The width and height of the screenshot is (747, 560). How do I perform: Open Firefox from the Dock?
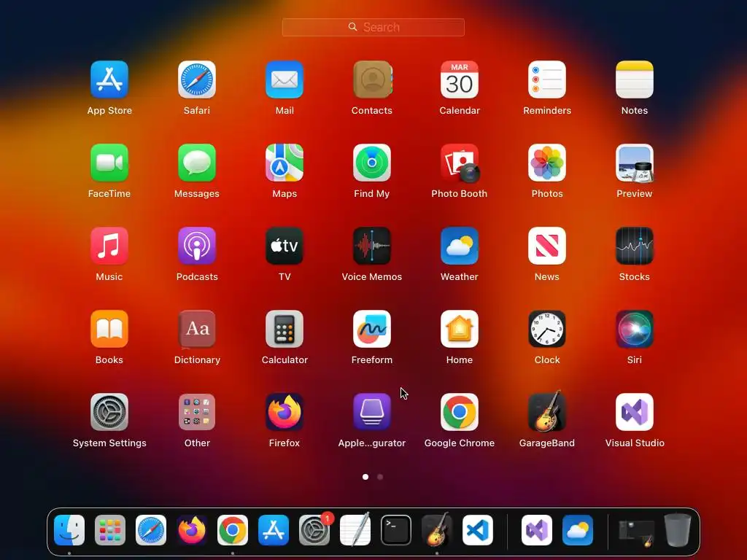tap(192, 530)
